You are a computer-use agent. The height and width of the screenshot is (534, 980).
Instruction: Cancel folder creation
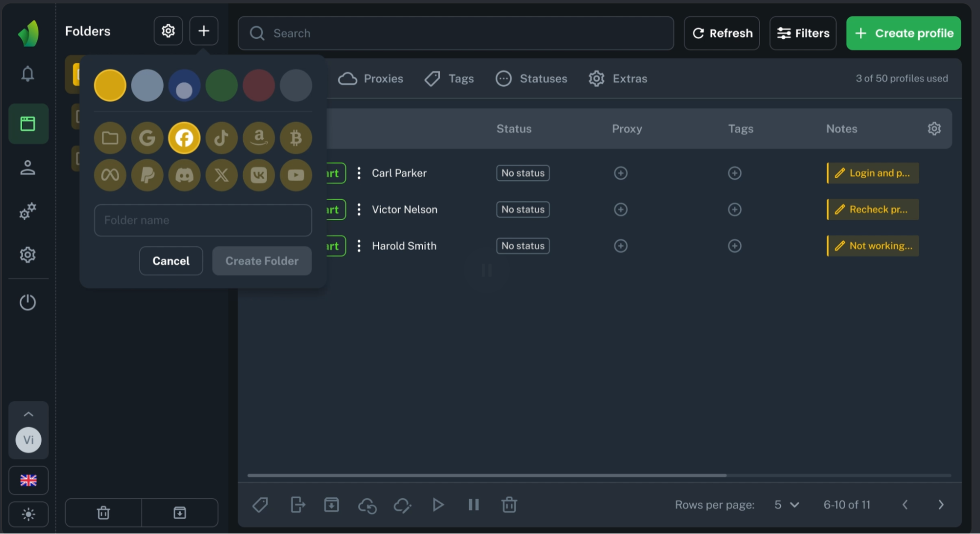click(x=171, y=261)
